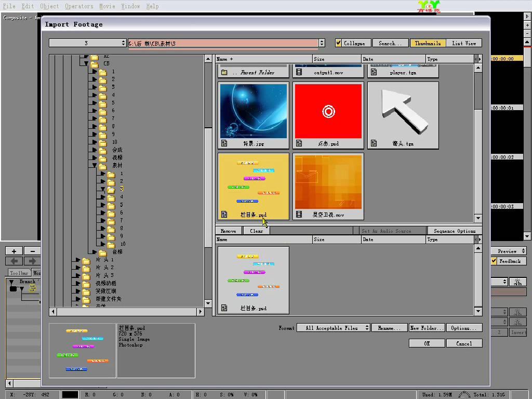Open the Edit menu
This screenshot has width=532, height=399.
28,6
